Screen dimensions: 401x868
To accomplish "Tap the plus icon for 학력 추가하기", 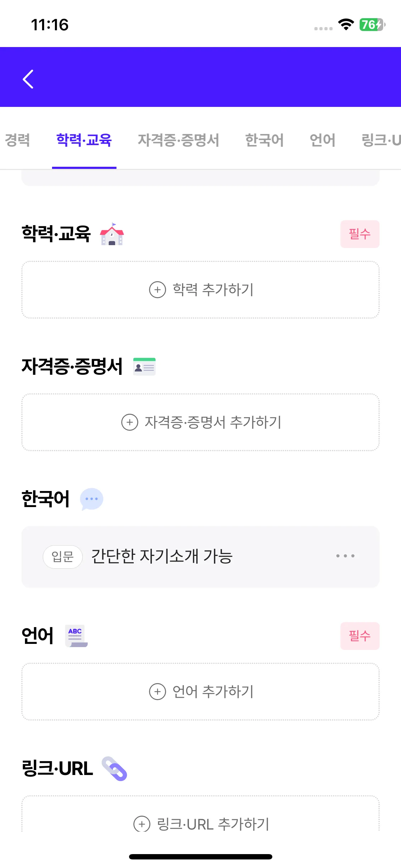I will click(x=158, y=290).
